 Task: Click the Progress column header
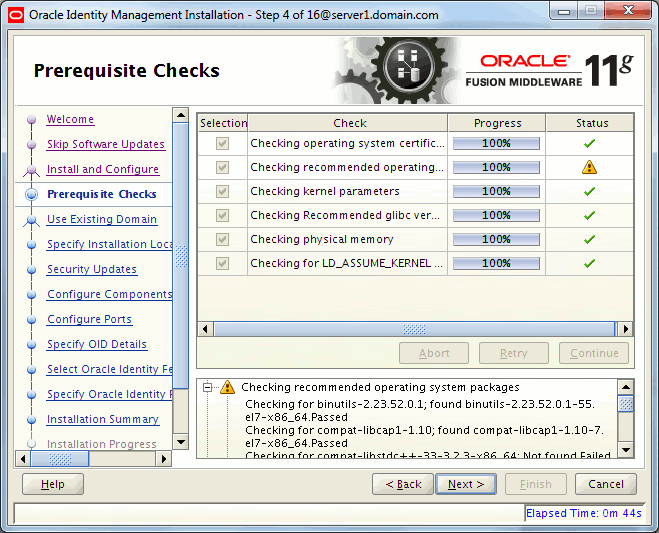(x=497, y=123)
